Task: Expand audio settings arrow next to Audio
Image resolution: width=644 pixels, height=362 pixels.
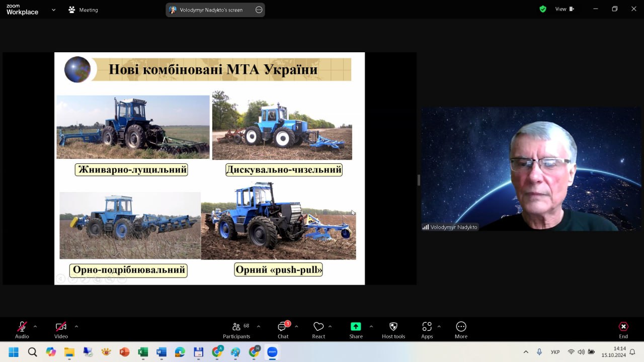Action: (x=35, y=326)
